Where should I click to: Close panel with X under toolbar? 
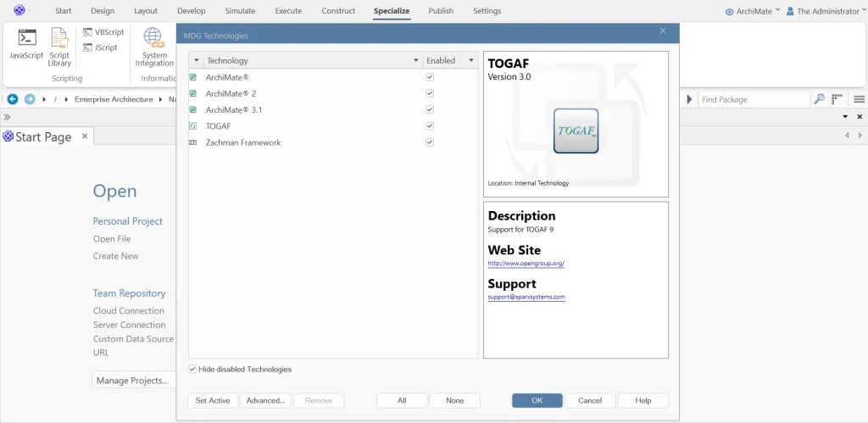[860, 117]
